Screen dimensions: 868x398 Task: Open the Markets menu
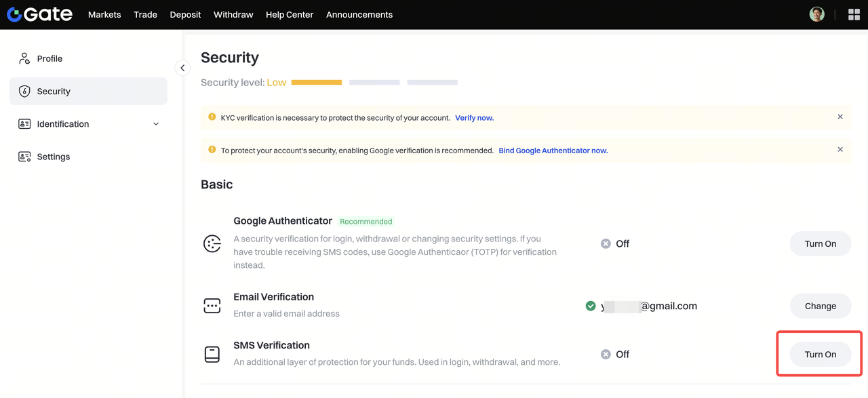pyautogui.click(x=104, y=14)
